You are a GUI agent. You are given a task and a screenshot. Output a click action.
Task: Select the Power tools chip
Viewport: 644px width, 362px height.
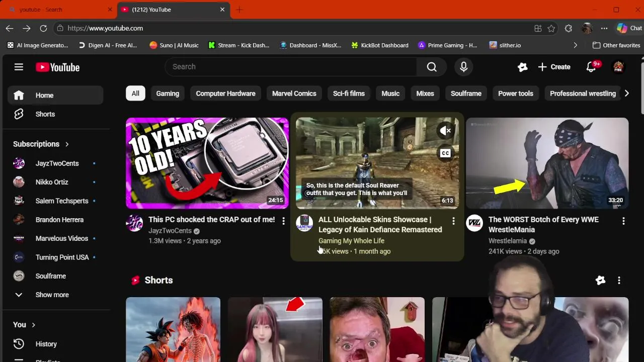pyautogui.click(x=516, y=94)
